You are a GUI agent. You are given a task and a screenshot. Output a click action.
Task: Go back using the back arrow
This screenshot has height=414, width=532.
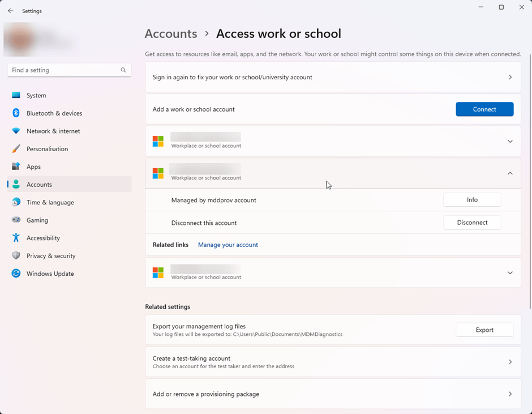point(11,11)
